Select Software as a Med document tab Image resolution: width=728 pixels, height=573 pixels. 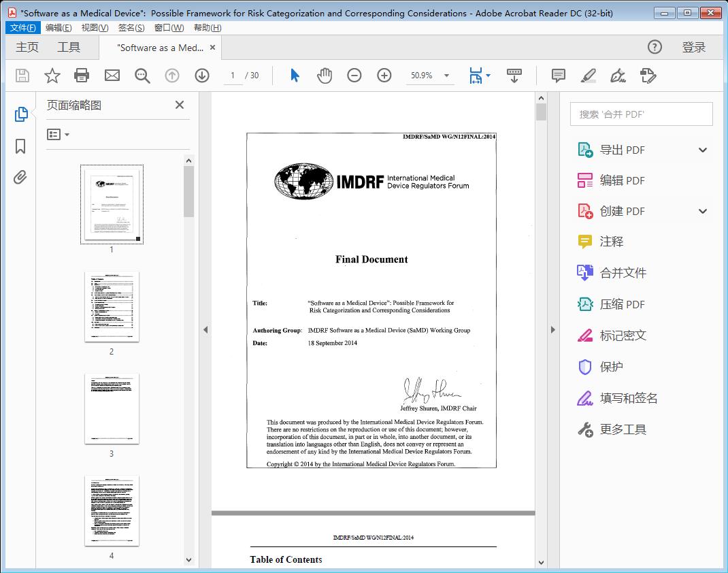point(160,48)
